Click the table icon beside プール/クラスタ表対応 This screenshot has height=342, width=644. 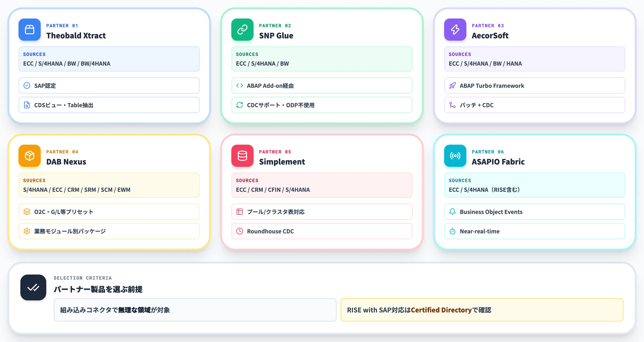(239, 212)
